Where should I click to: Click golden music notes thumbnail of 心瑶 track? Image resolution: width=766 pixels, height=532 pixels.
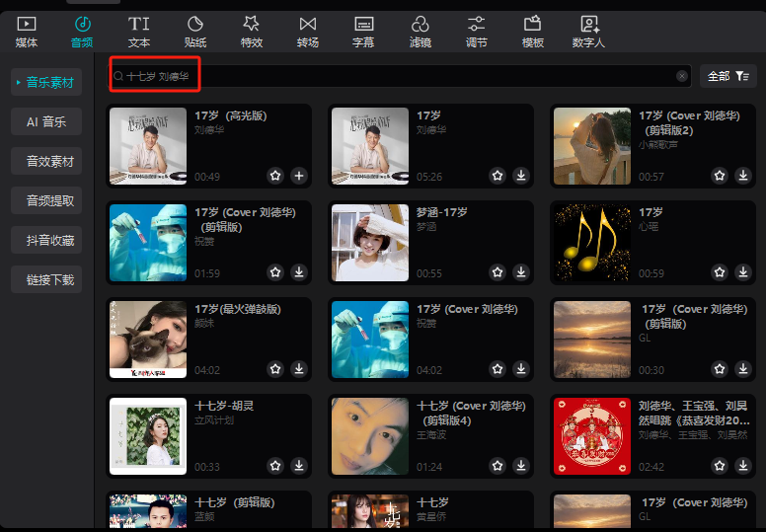tap(592, 243)
